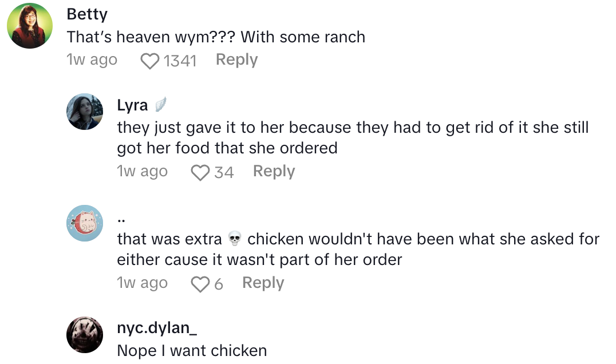This screenshot has width=616, height=364.
Task: Click the 1341 like count
Action: click(180, 61)
